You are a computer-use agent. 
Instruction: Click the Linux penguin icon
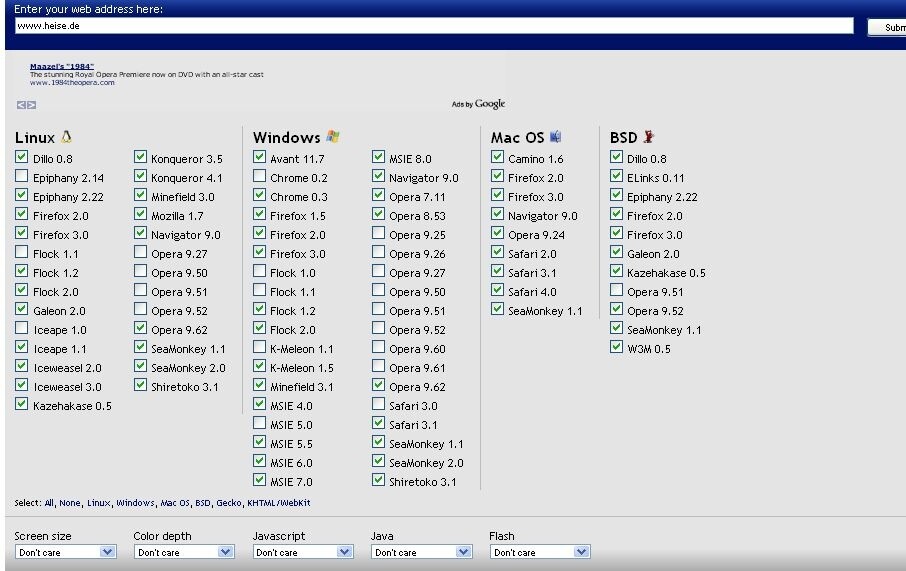[x=66, y=137]
